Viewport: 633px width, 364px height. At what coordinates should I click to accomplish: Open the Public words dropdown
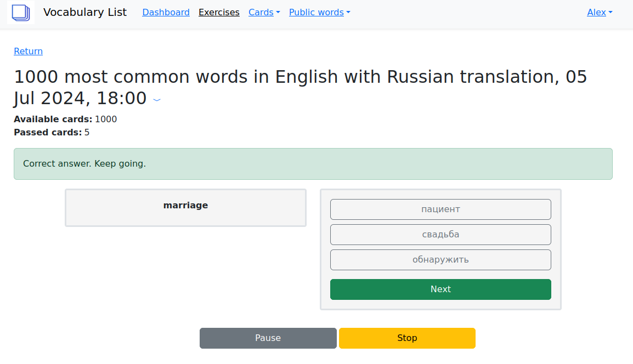coord(319,12)
